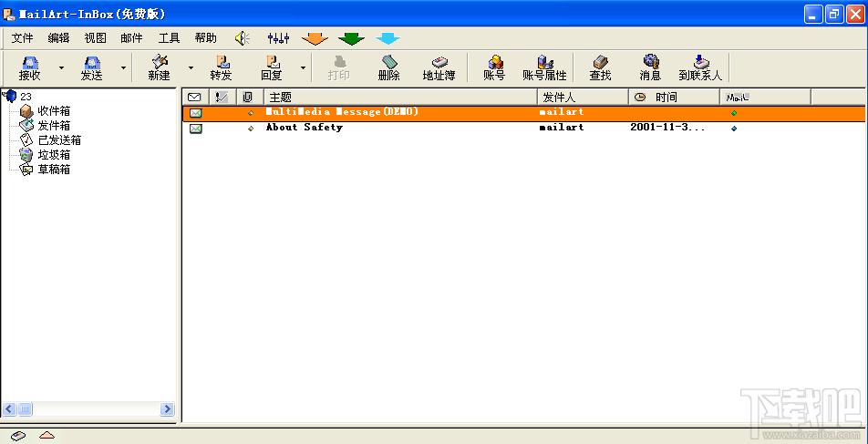Open dropdown arrow next to 新建
Screen dimensions: 868x444
(191, 68)
